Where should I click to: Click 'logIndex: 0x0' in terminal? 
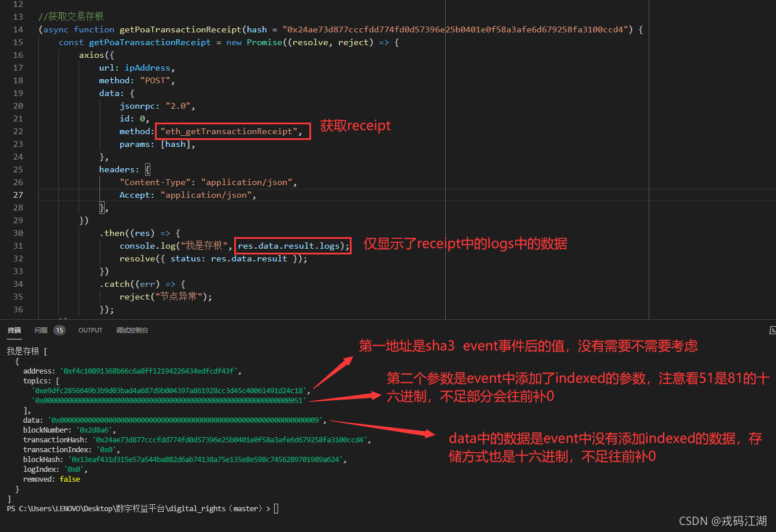click(x=55, y=470)
